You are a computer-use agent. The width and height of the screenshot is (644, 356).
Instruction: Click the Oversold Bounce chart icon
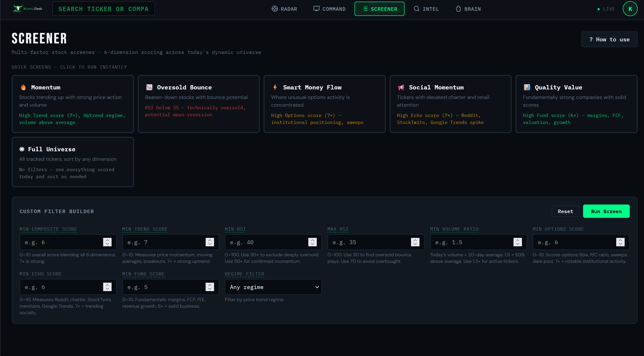click(149, 87)
